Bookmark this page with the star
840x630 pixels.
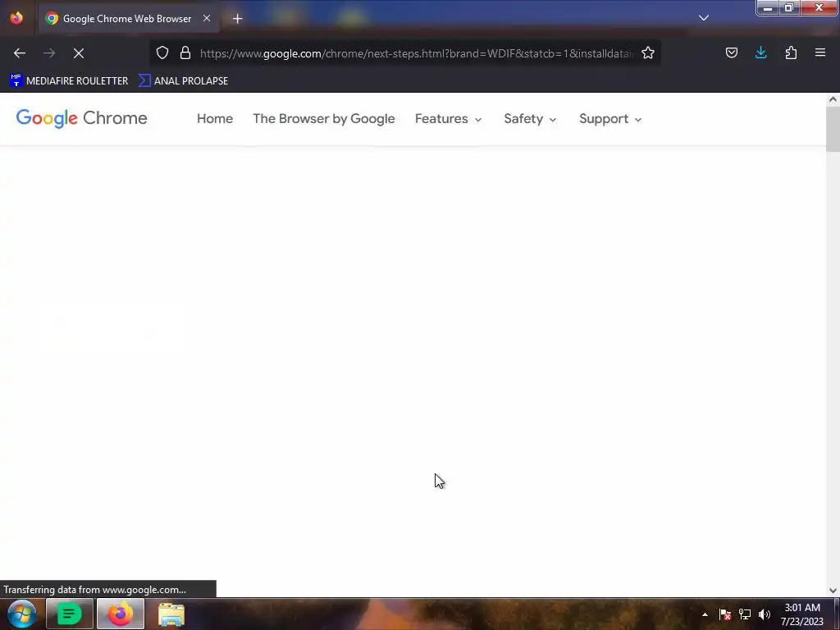pos(648,52)
